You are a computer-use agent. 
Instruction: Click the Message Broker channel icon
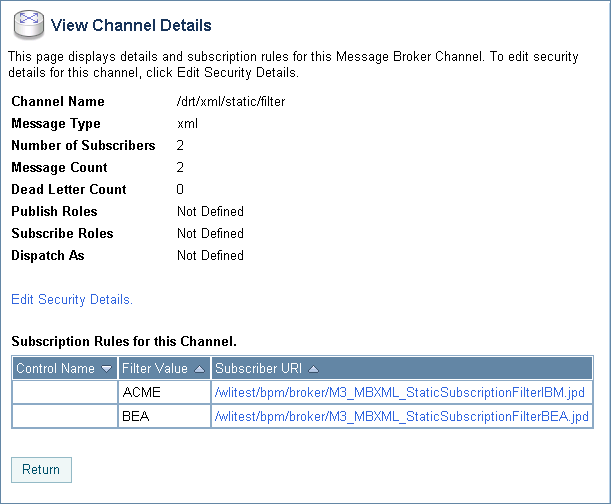[28, 25]
